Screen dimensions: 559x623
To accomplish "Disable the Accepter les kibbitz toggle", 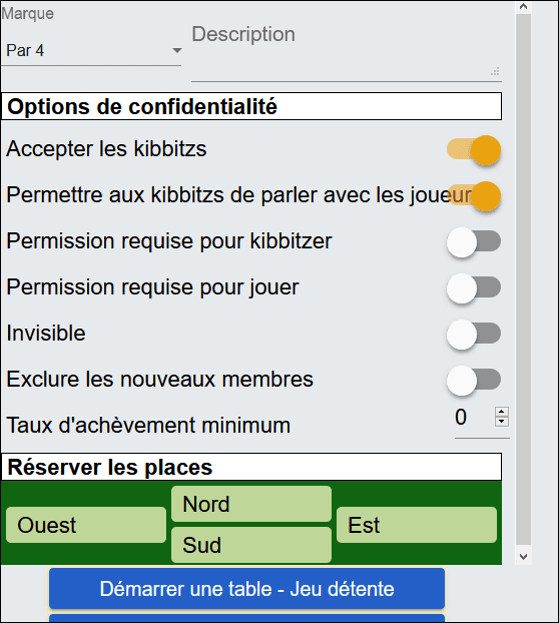I will [474, 150].
